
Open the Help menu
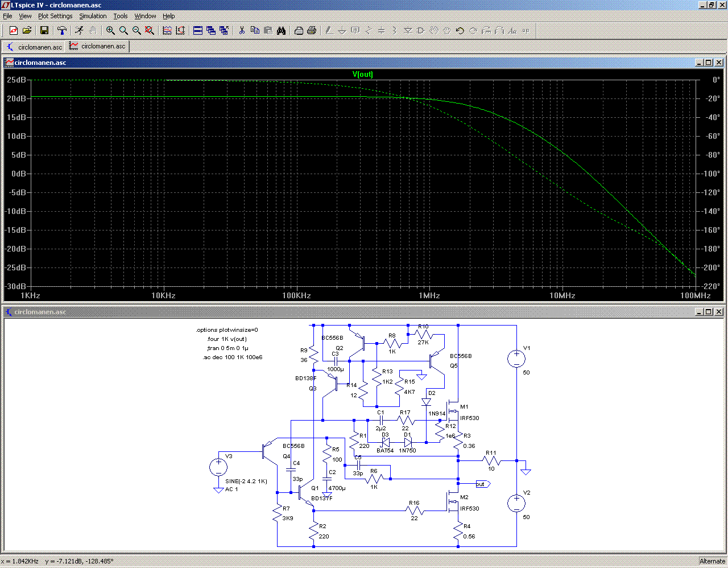[169, 16]
